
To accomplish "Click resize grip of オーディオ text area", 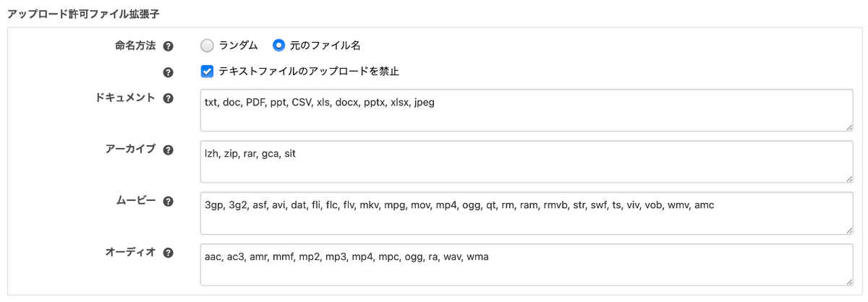I will tap(849, 282).
